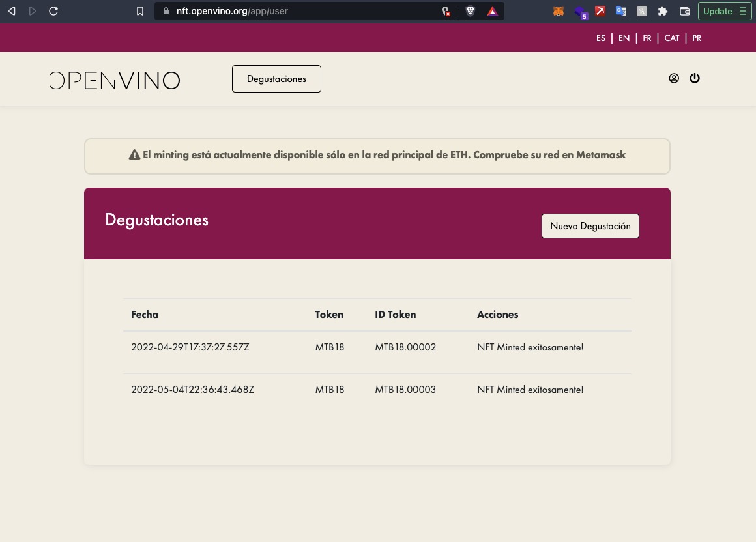Click the browser forward arrow
This screenshot has width=756, height=542.
33,11
